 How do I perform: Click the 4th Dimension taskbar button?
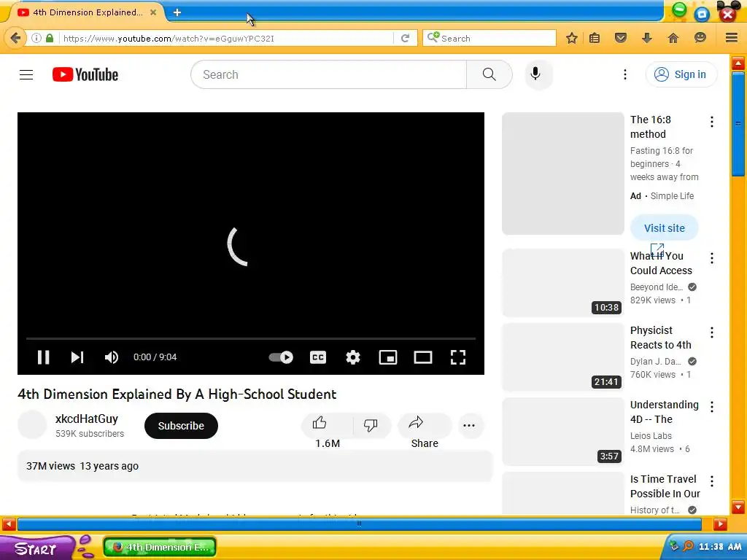click(160, 547)
